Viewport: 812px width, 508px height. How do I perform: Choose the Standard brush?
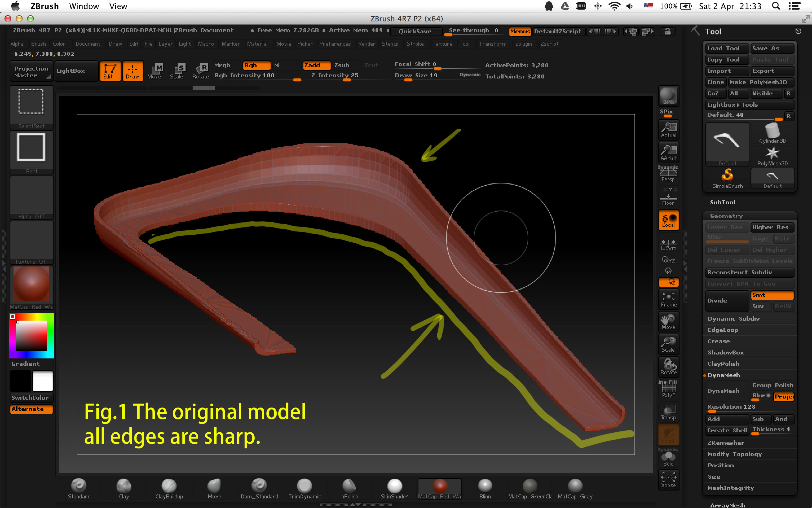[x=79, y=489]
